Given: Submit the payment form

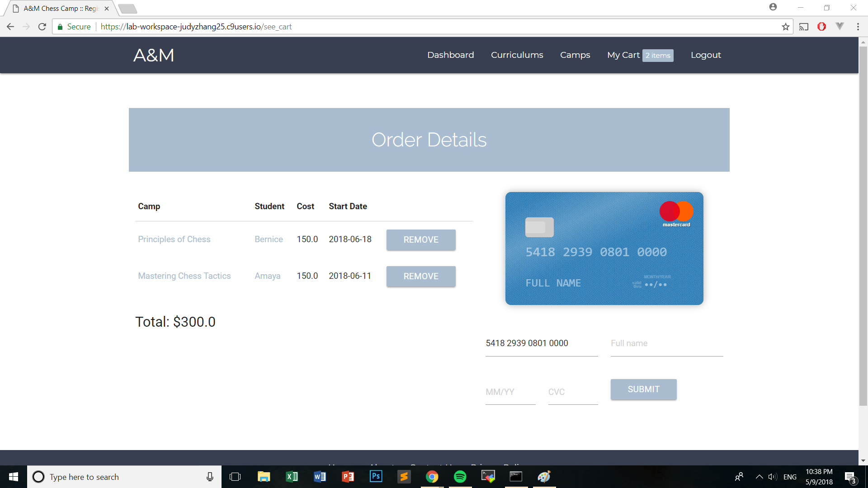Looking at the screenshot, I should [x=643, y=389].
